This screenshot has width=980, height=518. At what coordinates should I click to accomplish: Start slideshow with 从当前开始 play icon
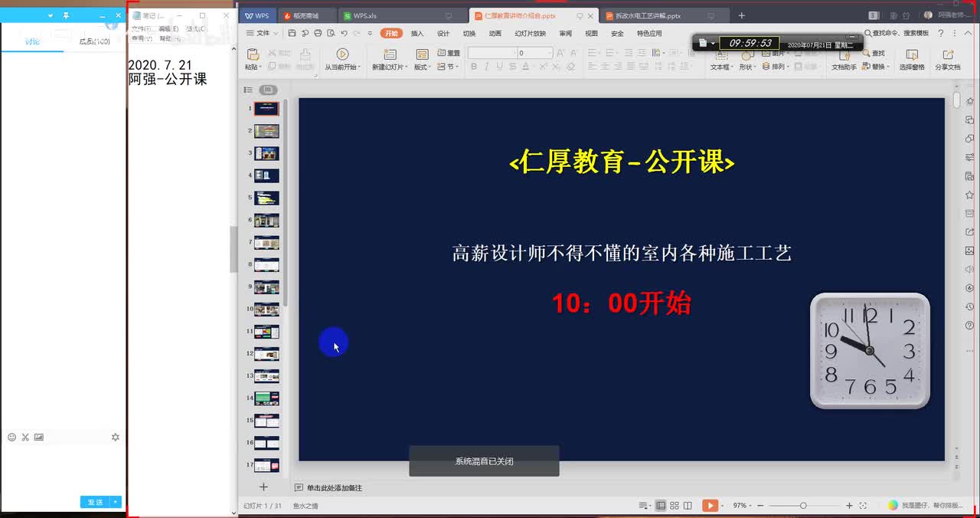click(x=342, y=54)
